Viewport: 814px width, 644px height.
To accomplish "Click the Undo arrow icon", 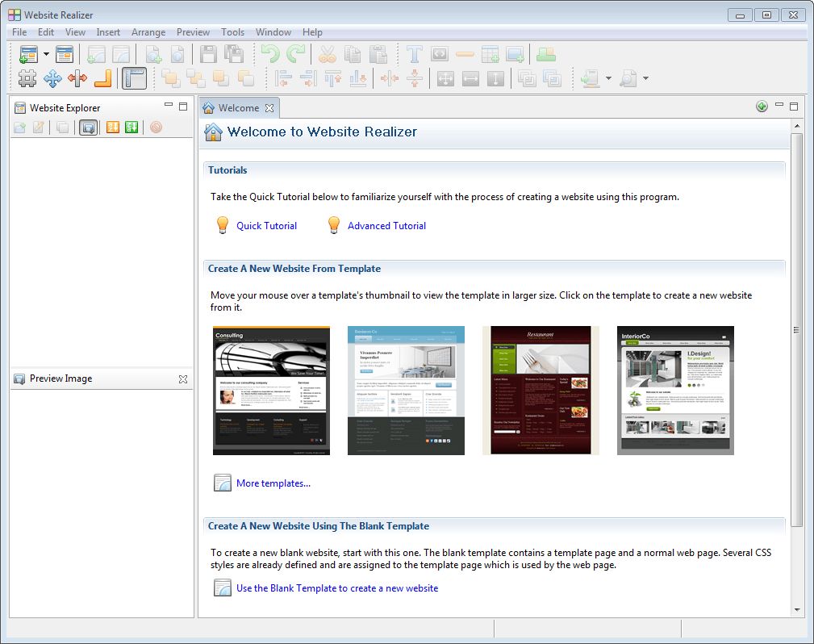I will [272, 54].
